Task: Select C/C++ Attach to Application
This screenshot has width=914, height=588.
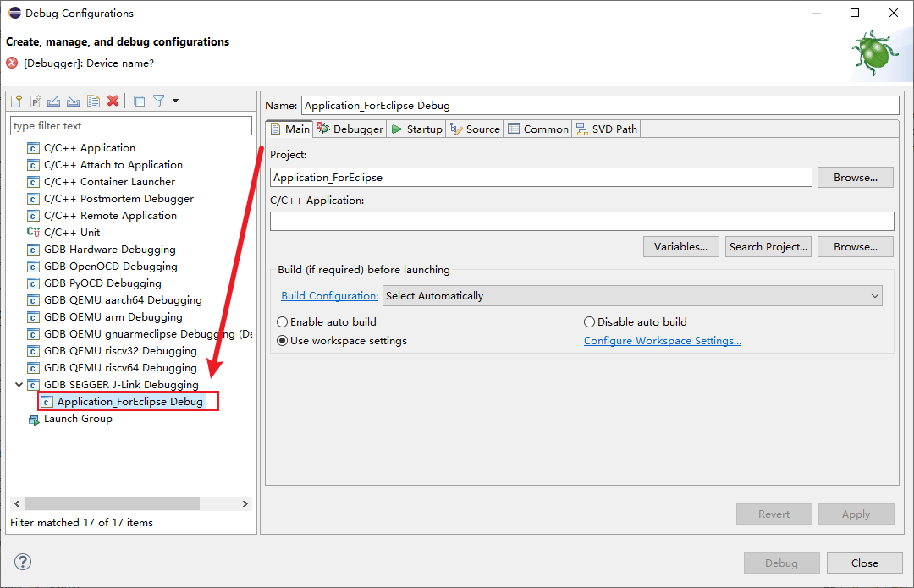Action: pyautogui.click(x=113, y=165)
